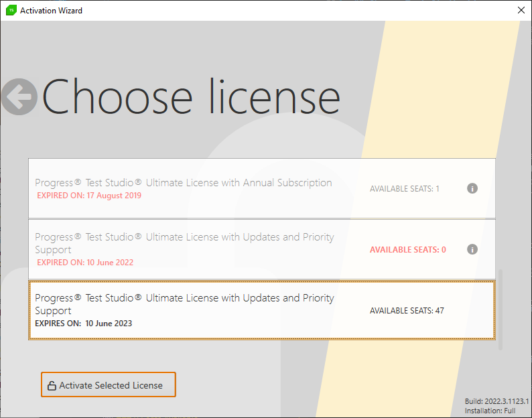Image resolution: width=532 pixels, height=418 pixels.
Task: Select the license expiring 10 June 2023
Action: 262,310
